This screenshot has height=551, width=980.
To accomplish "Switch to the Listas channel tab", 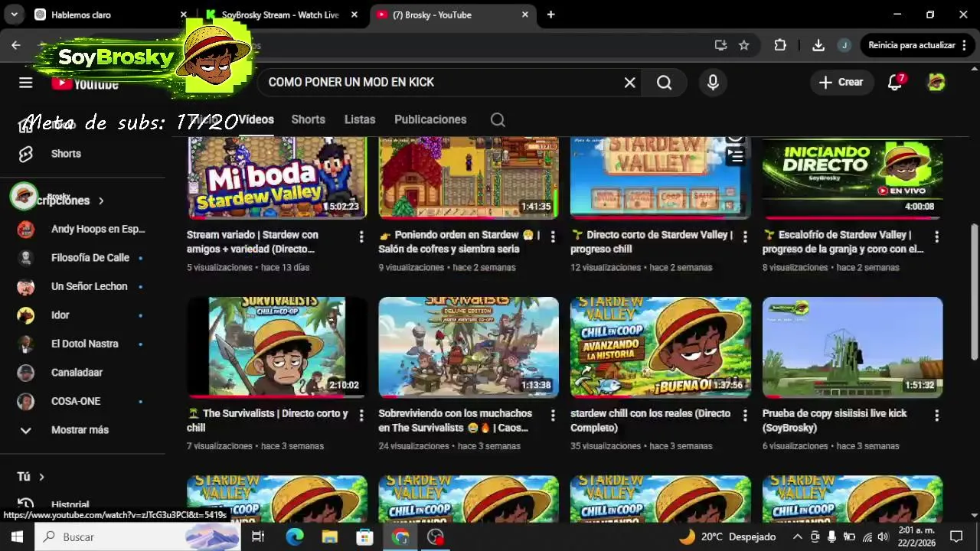I will 360,119.
